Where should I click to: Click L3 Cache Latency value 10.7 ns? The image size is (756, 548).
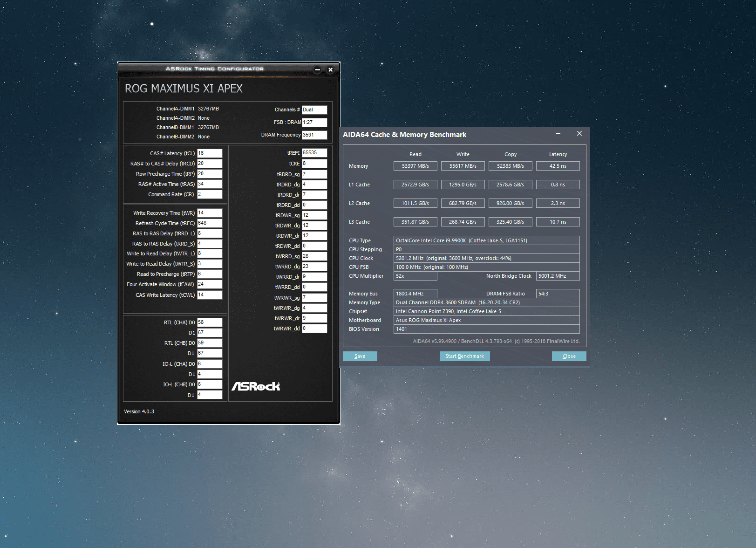(x=558, y=222)
